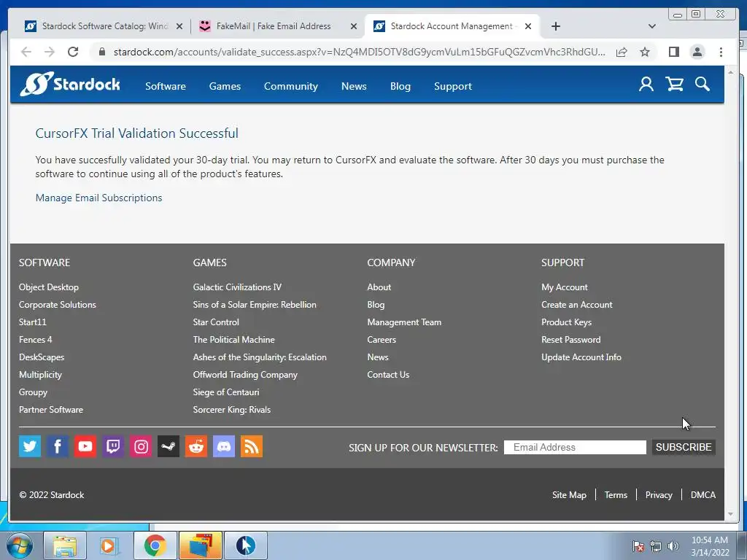The width and height of the screenshot is (747, 560).
Task: Open Galactic Civilizations IV link
Action: point(237,287)
